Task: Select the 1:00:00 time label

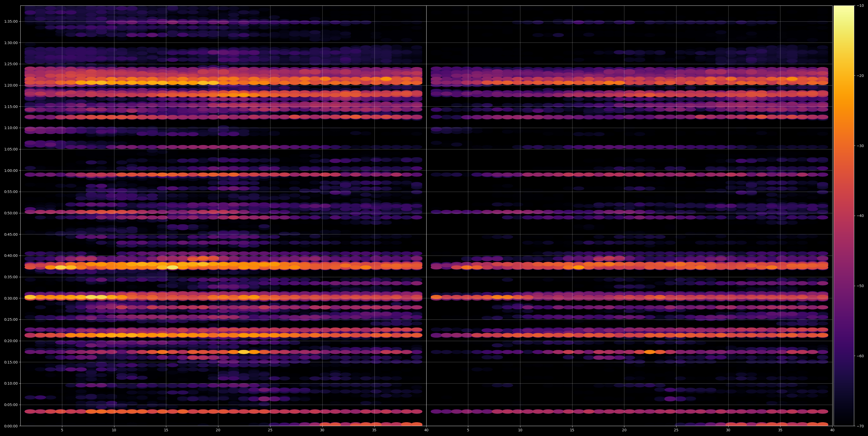Action: pyautogui.click(x=11, y=171)
